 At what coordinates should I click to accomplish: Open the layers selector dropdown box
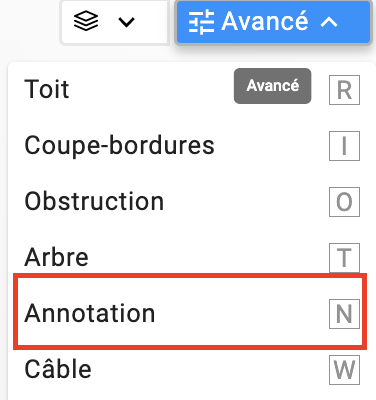(115, 22)
